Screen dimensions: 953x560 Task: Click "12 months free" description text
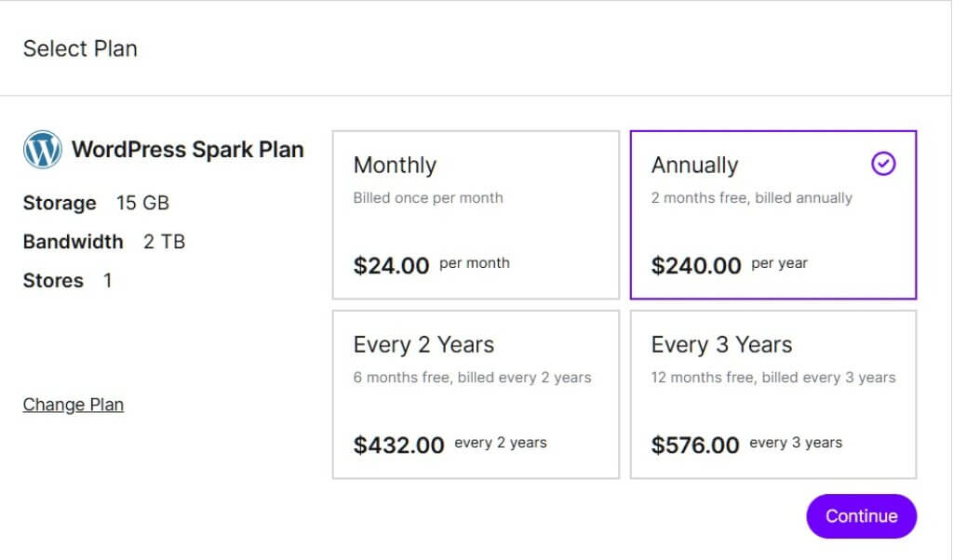pyautogui.click(x=702, y=377)
